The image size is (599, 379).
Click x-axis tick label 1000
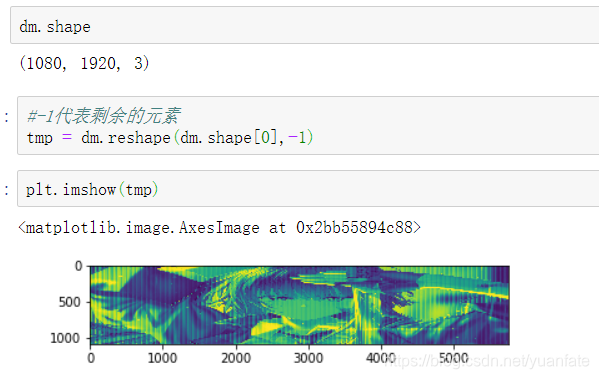tap(162, 358)
